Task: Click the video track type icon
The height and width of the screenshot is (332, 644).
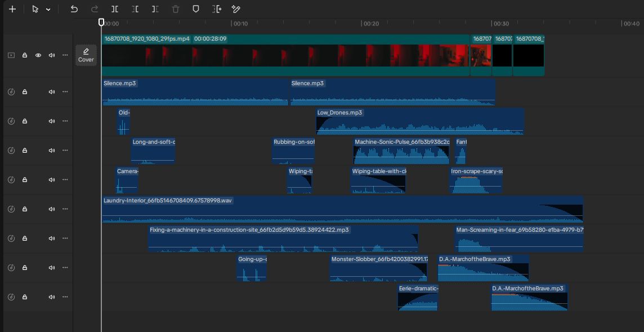Action: pyautogui.click(x=11, y=55)
